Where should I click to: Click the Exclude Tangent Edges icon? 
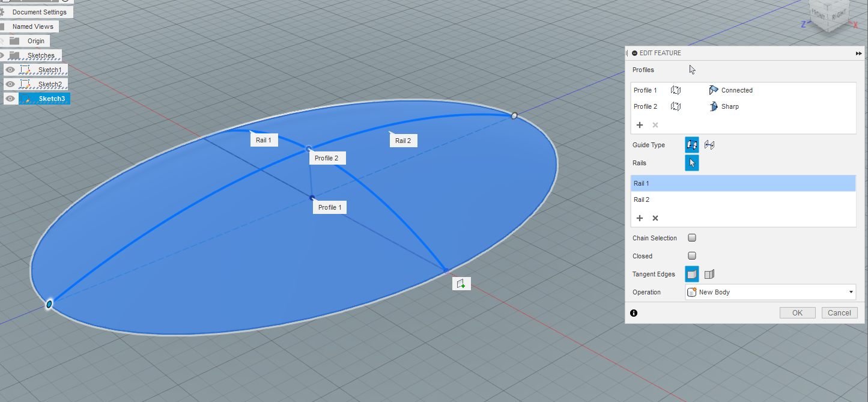click(709, 273)
